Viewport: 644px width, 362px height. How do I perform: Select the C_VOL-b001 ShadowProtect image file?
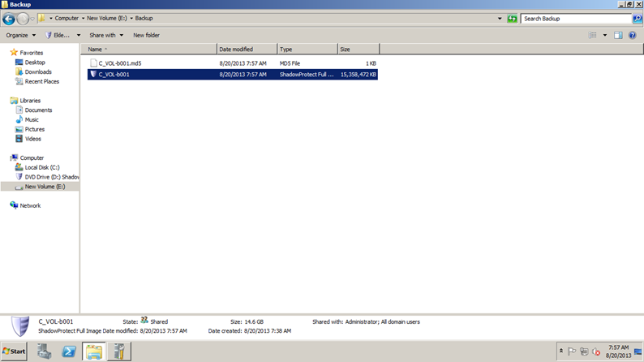233,75
